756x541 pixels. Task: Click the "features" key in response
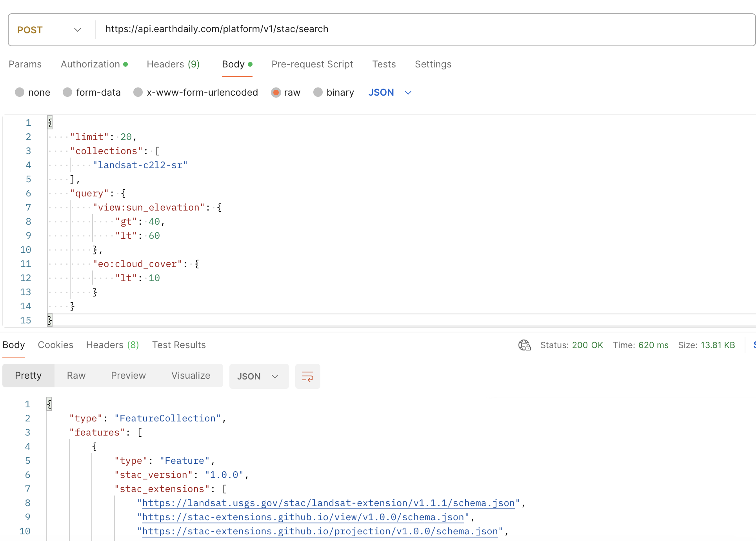pyautogui.click(x=97, y=432)
